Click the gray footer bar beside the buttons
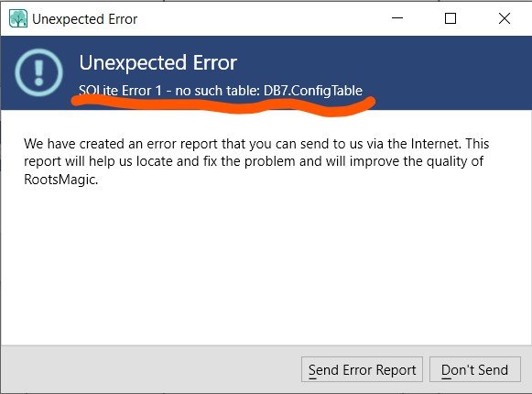The image size is (532, 394). coord(151,369)
